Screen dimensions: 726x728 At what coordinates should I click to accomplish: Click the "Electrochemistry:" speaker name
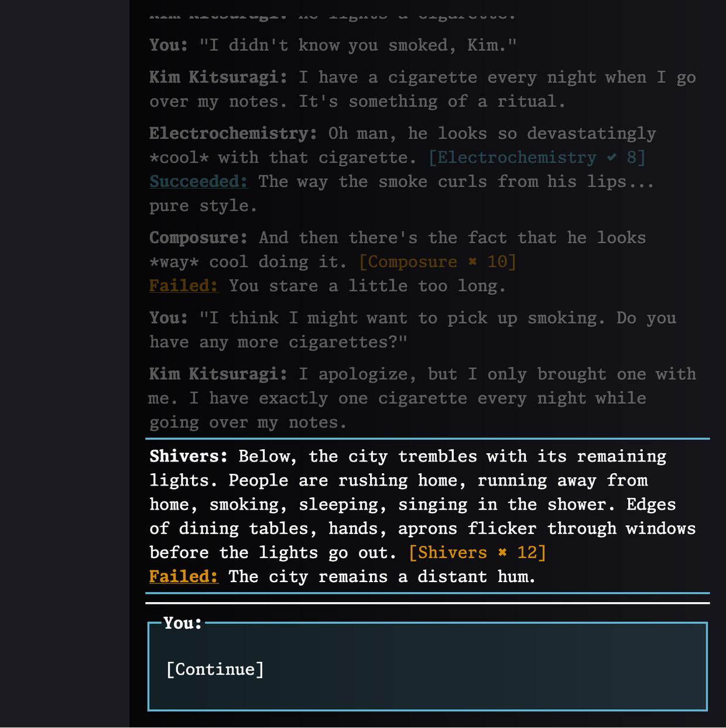click(x=232, y=134)
